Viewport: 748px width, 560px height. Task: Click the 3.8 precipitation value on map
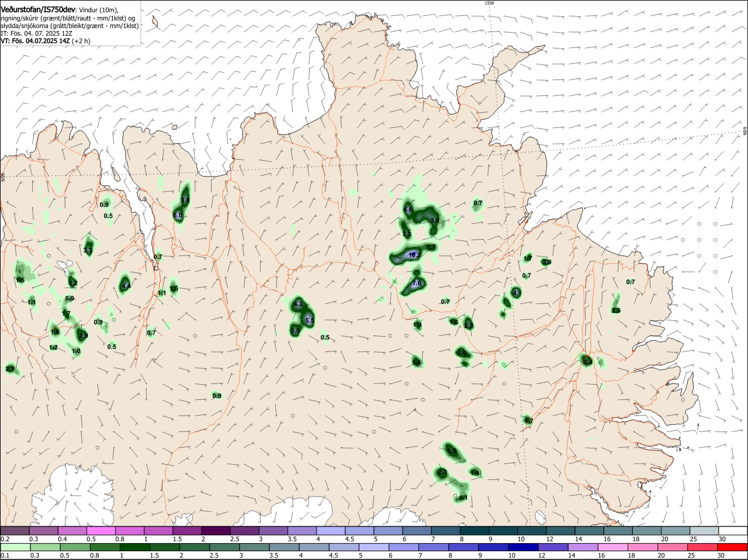(x=185, y=200)
